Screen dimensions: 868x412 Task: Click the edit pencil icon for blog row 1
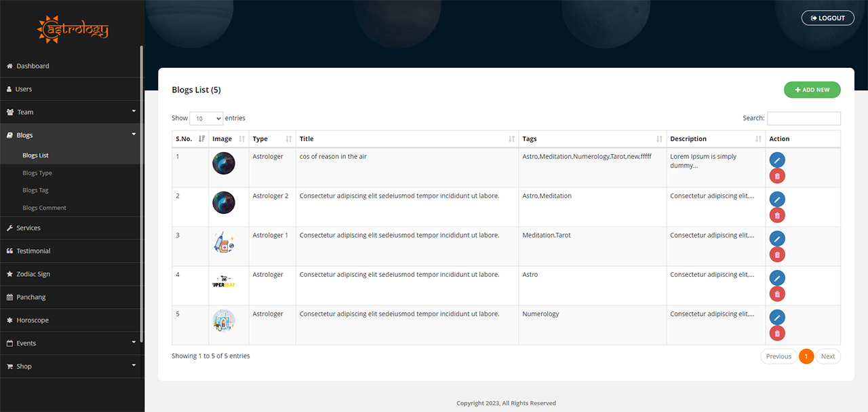pyautogui.click(x=777, y=160)
